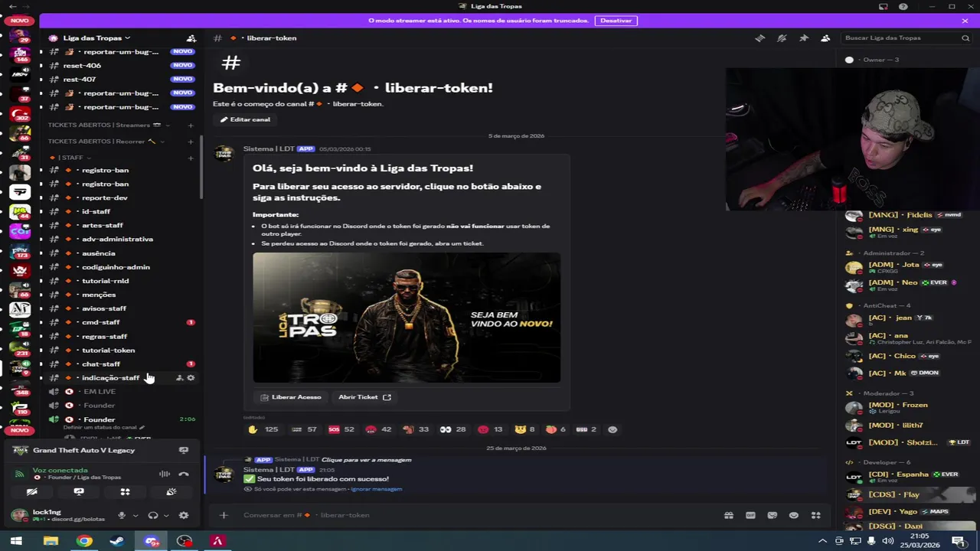The image size is (980, 551).
Task: Open pinned messages icon
Action: click(x=803, y=38)
